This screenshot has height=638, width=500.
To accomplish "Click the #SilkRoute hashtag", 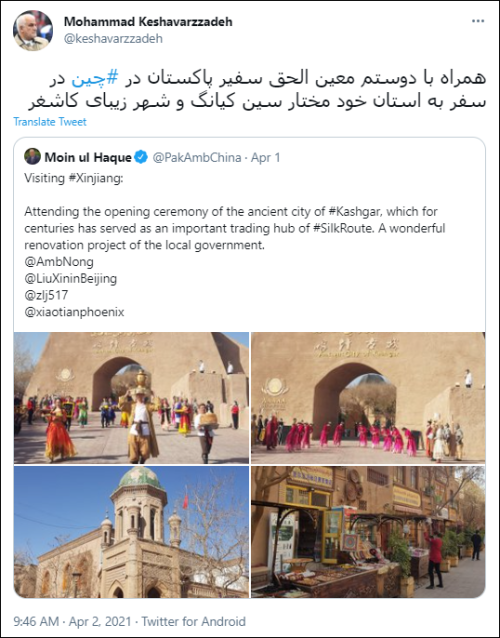I will [343, 228].
